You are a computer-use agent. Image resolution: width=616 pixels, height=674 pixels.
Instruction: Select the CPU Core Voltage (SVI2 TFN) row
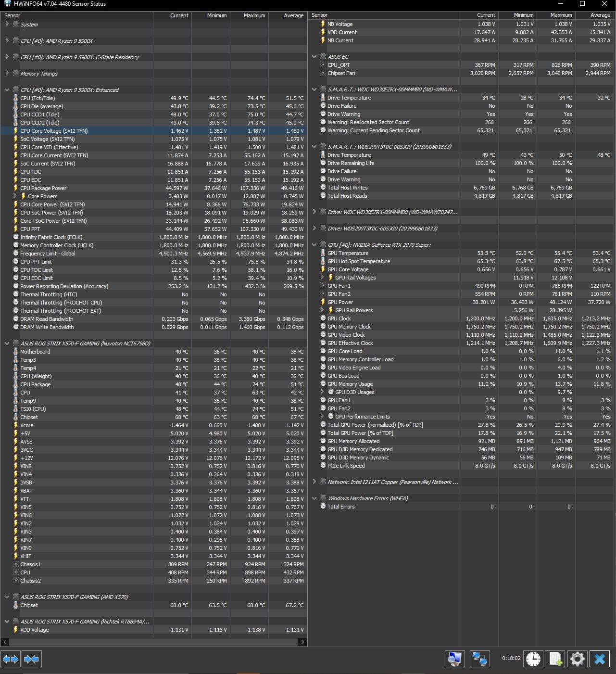(x=154, y=131)
